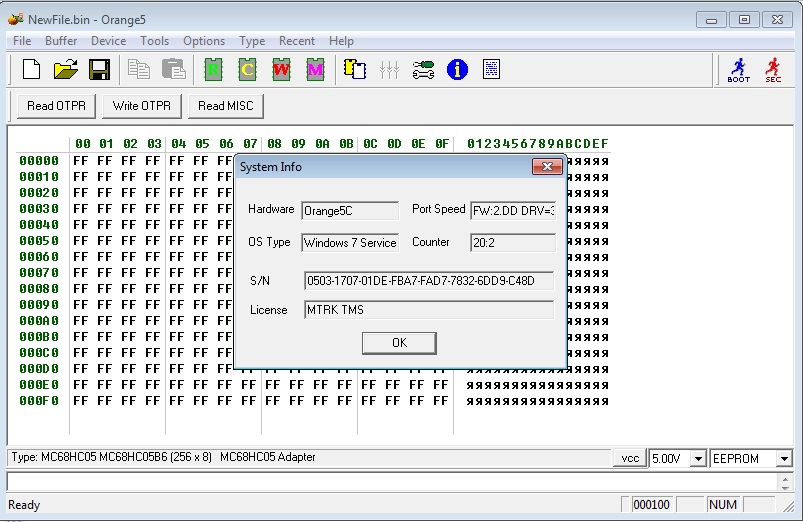Select hex row address 00000
Screen dimensions: 803x522
coord(39,161)
